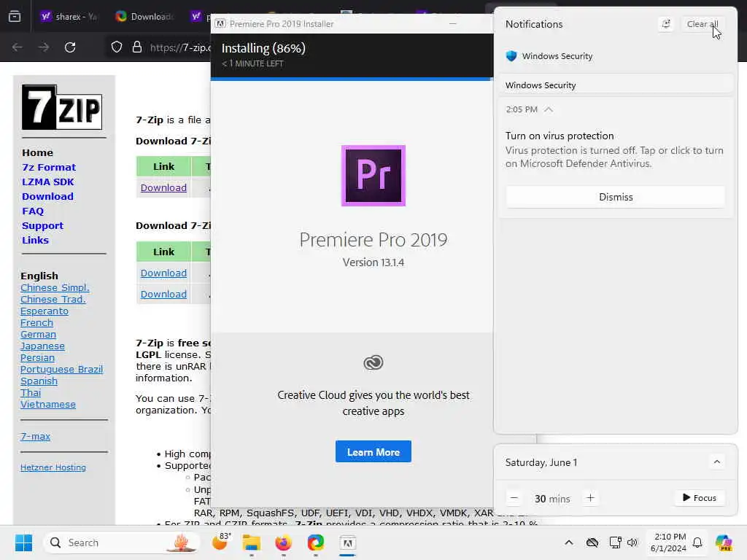Select Esperanto language link
The width and height of the screenshot is (747, 560).
pos(44,311)
